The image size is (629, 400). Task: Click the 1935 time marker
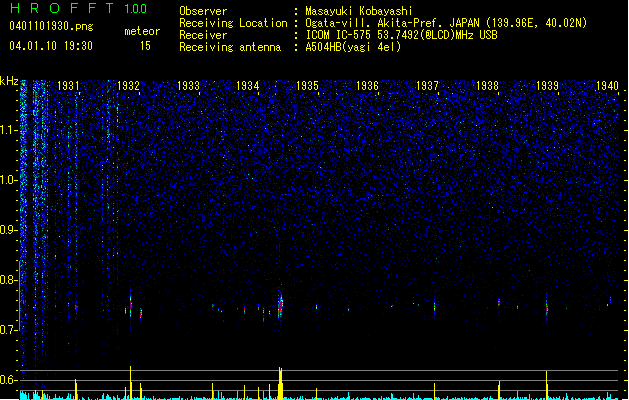[x=308, y=86]
